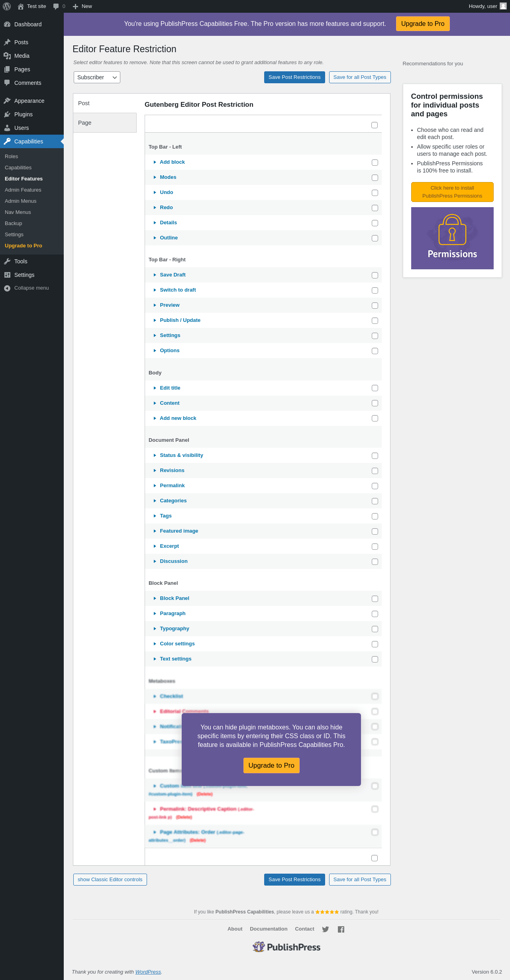Open the WordPress link in footer
This screenshot has height=980, width=510.
point(148,972)
